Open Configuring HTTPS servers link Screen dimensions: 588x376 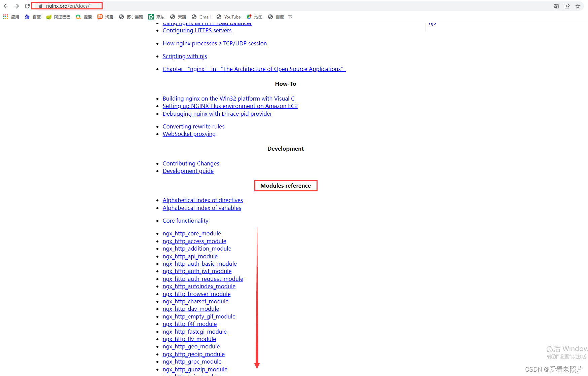click(x=197, y=30)
